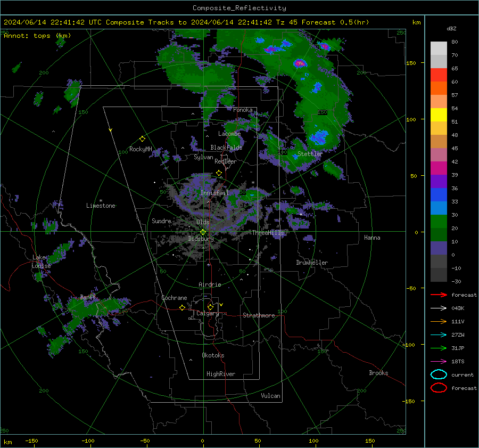Click the red 65-60 dBZ swatch
Image resolution: width=479 pixels, height=448 pixels.
[439, 75]
